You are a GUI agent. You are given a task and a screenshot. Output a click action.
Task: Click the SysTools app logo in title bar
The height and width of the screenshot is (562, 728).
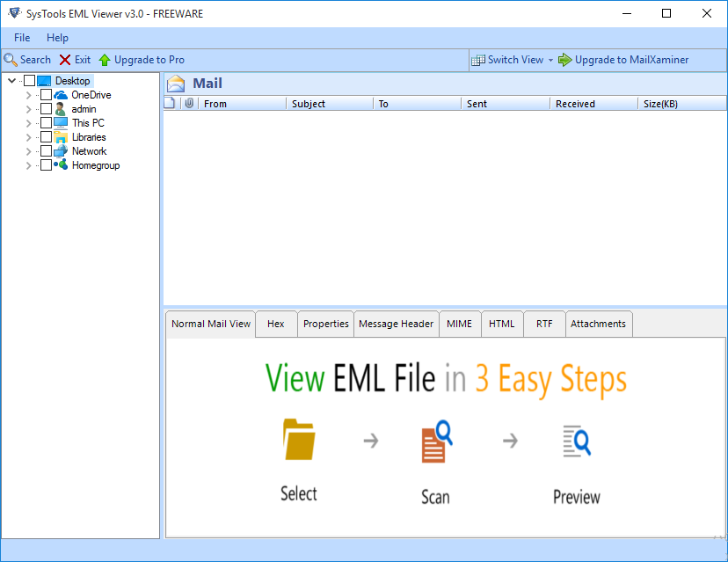tap(14, 13)
